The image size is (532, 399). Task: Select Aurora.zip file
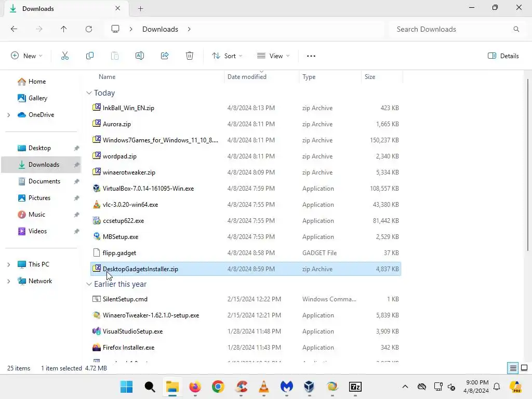click(x=246, y=124)
